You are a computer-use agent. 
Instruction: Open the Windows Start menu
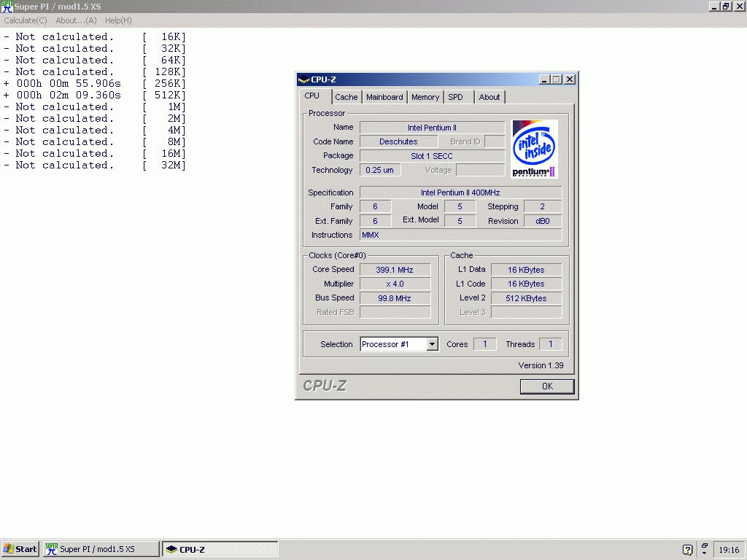pyautogui.click(x=20, y=549)
